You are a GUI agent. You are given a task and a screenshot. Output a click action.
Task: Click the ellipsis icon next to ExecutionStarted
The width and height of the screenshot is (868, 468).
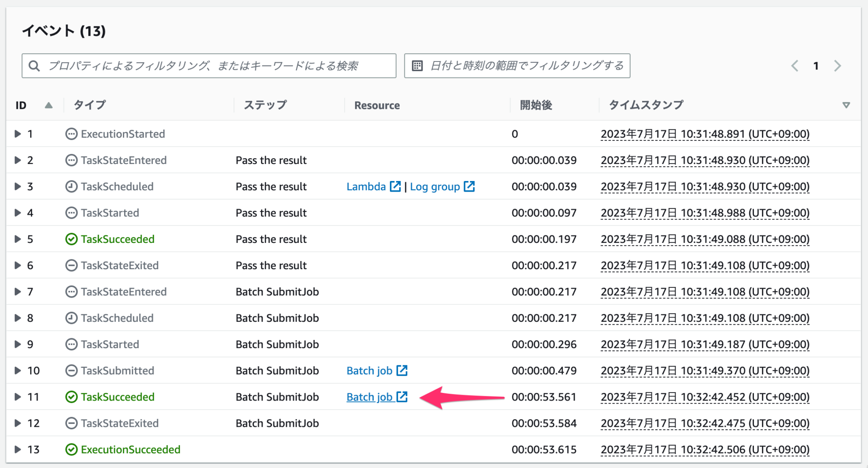pos(71,134)
